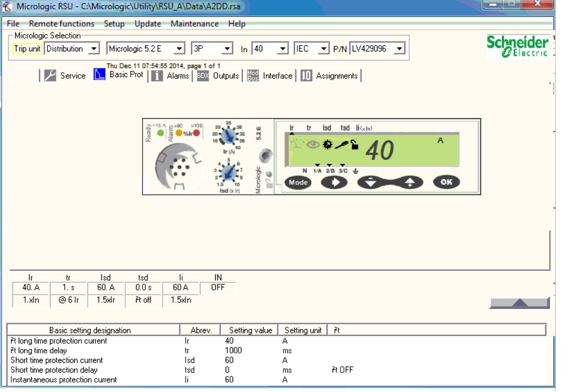The width and height of the screenshot is (570, 392).
Task: Expand the Micrologic 5.2 E model dropdown
Action: [180, 49]
